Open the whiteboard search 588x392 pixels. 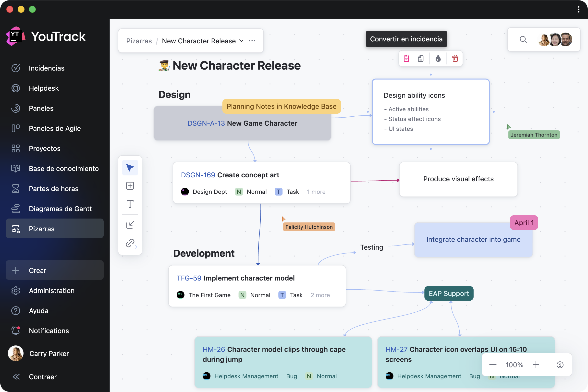[x=523, y=39]
